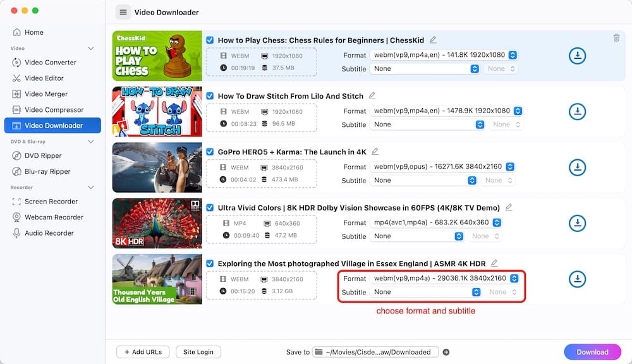632x364 pixels.
Task: Open the hamburger menu next to Video Downloader
Action: (123, 12)
